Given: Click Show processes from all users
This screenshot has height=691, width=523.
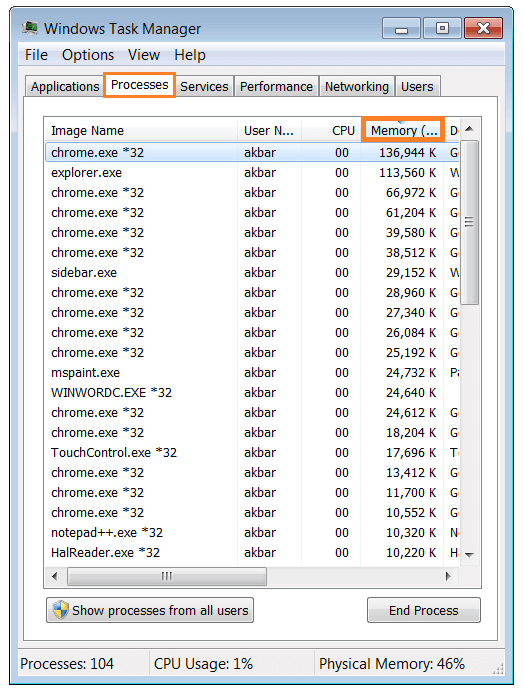Looking at the screenshot, I should (x=150, y=610).
